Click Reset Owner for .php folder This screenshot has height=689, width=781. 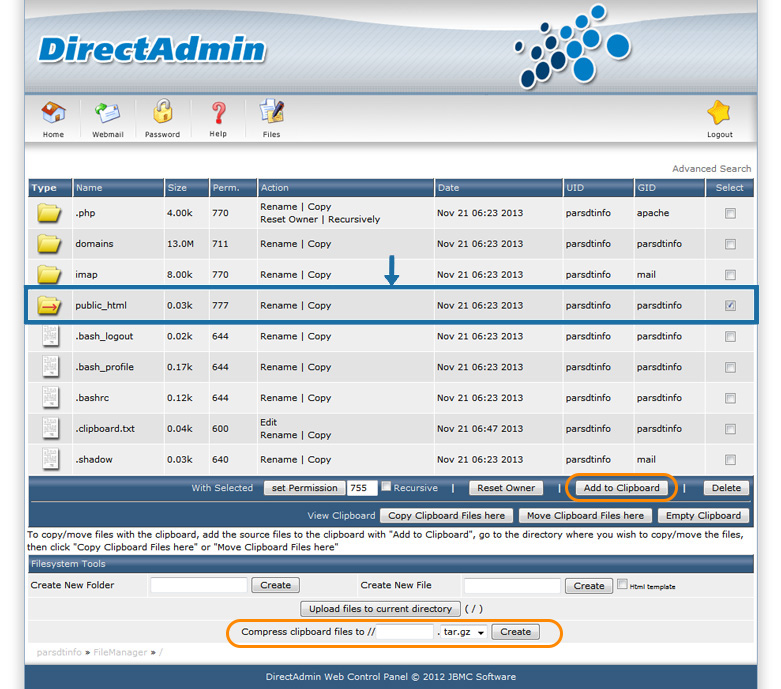point(289,219)
